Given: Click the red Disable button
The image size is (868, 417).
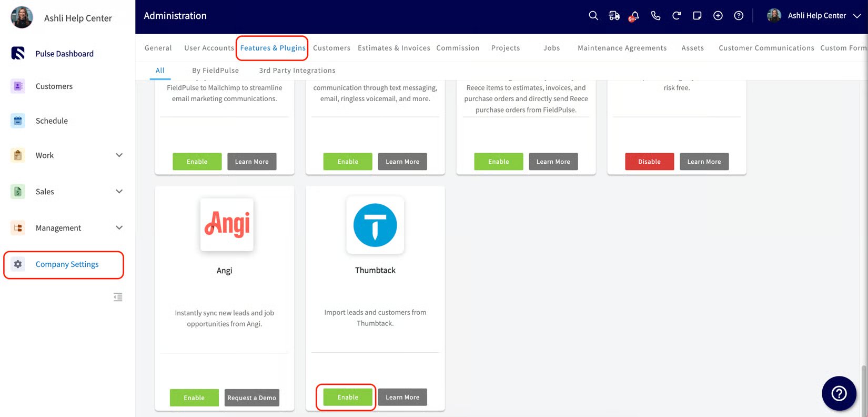Looking at the screenshot, I should [x=649, y=162].
